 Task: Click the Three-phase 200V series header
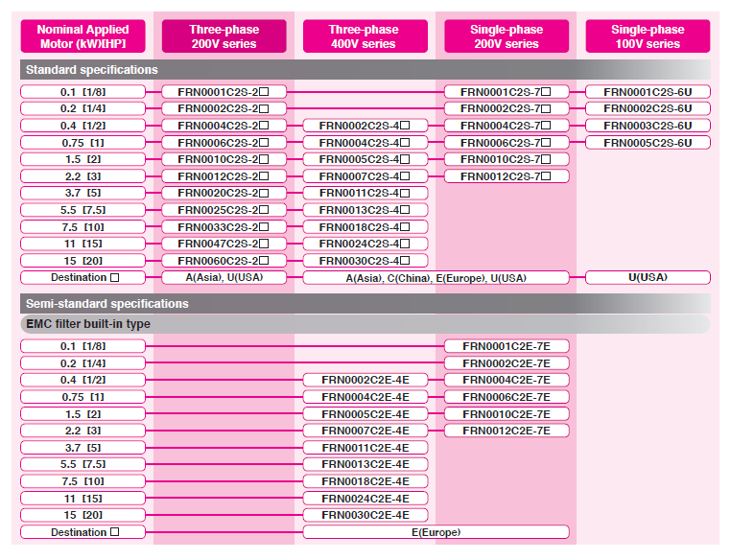[x=224, y=36]
